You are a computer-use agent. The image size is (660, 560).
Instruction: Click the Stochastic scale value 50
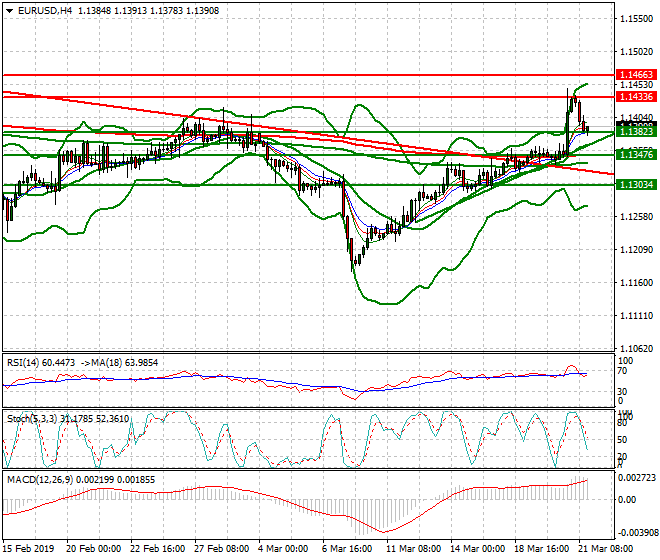(622, 440)
